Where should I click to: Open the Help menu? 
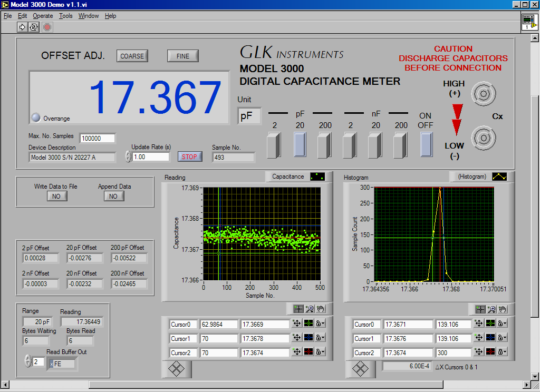tap(111, 16)
